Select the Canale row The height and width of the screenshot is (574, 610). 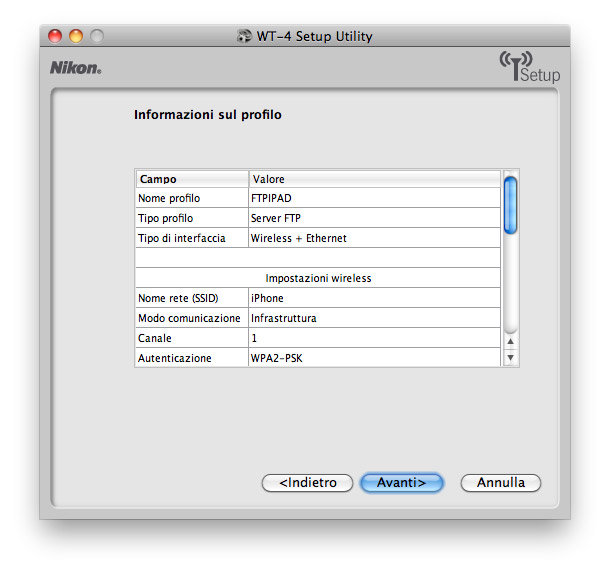tap(318, 338)
